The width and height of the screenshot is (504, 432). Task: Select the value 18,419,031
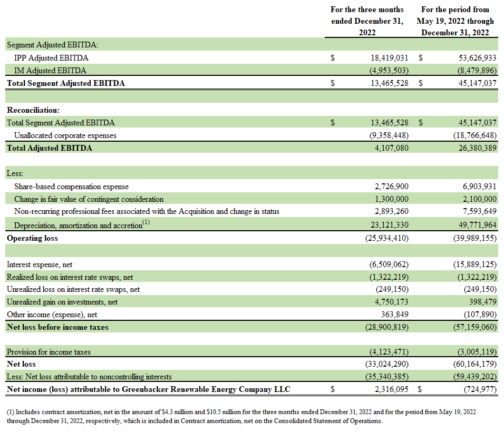tap(389, 58)
